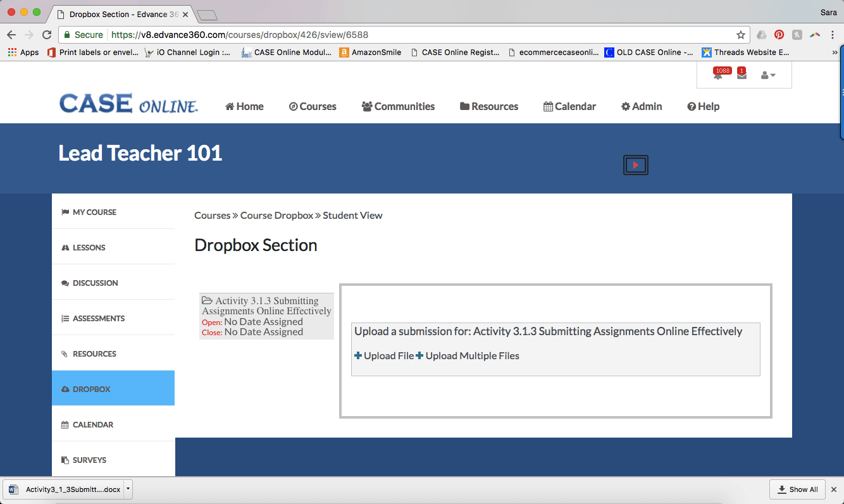Screen dimensions: 844x504
Task: Click the video player icon in banner
Action: click(x=635, y=165)
